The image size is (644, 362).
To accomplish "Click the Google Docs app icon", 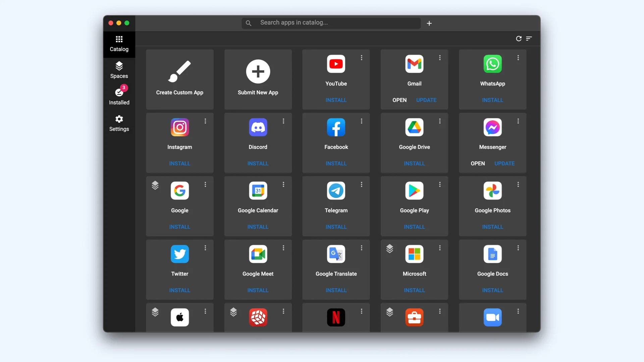I will pyautogui.click(x=492, y=254).
